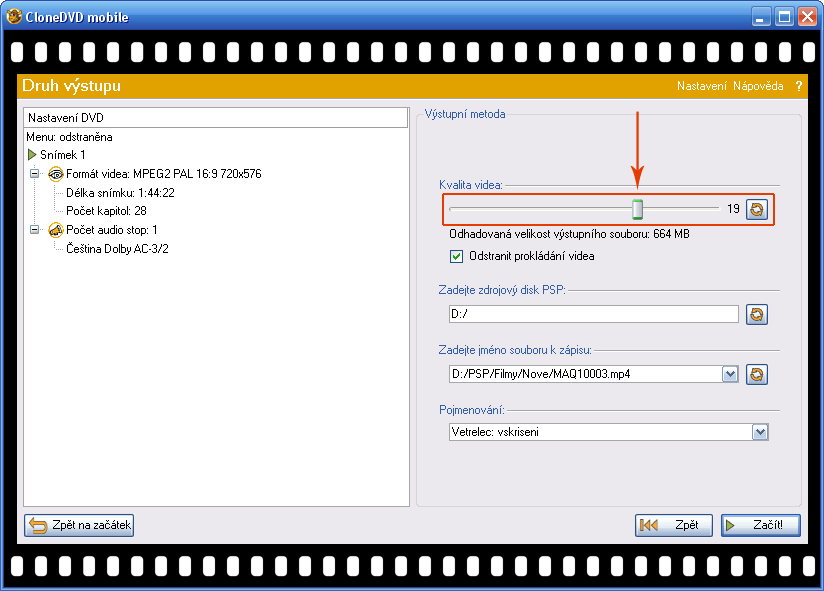Click the browse icon next to PSP source disk

pyautogui.click(x=757, y=315)
